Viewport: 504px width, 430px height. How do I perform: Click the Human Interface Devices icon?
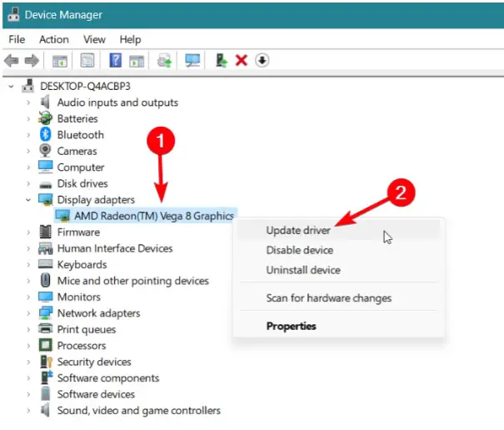point(45,248)
